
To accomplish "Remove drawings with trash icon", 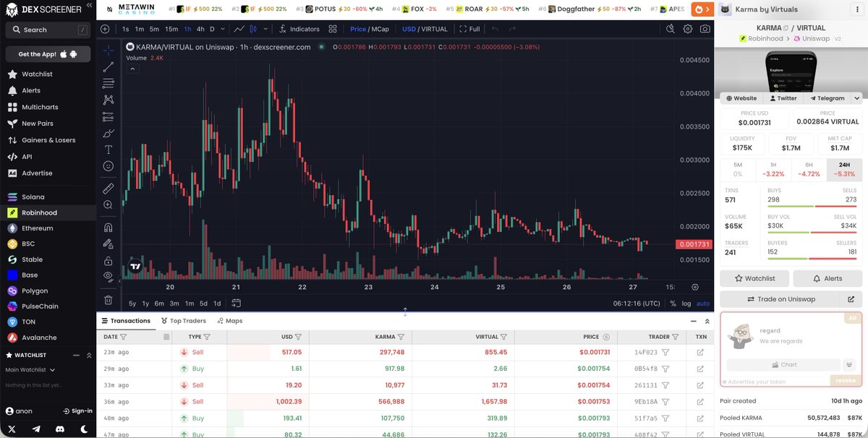I will click(x=109, y=299).
